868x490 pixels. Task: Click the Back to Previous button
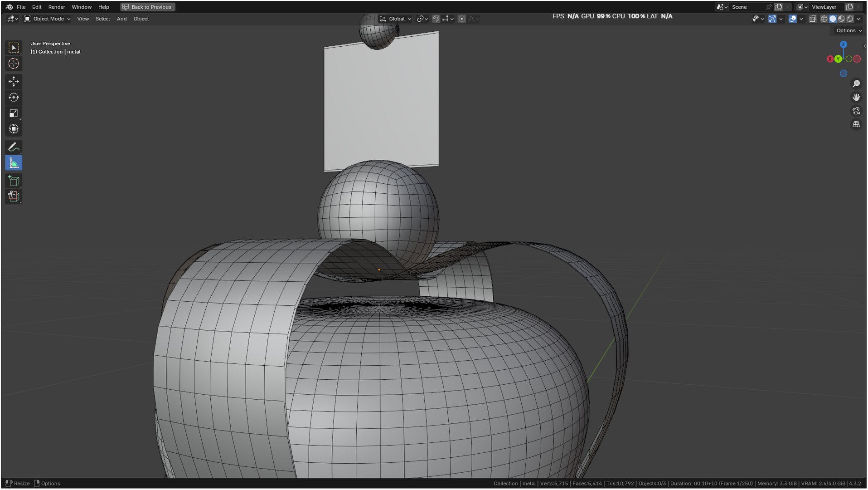[148, 7]
